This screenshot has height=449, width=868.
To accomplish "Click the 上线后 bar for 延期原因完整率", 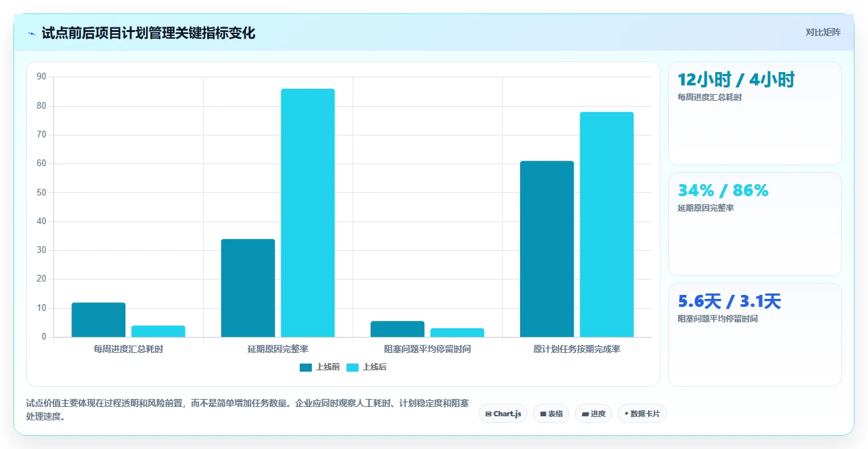I will [x=308, y=213].
